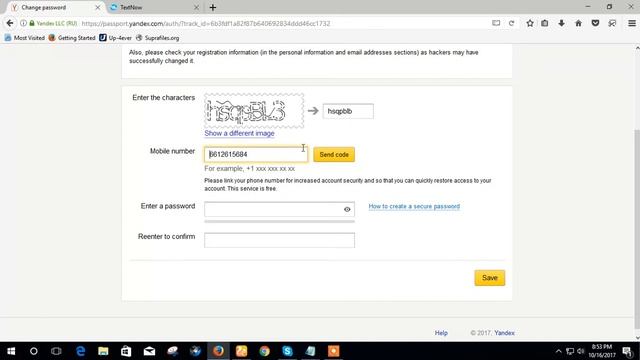Open Getting Started bookmark

click(x=72, y=38)
